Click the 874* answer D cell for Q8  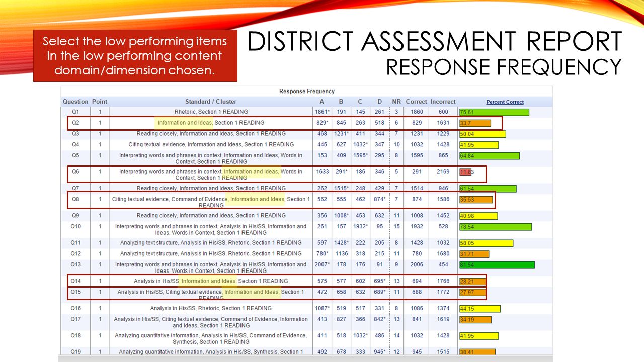[x=379, y=199]
